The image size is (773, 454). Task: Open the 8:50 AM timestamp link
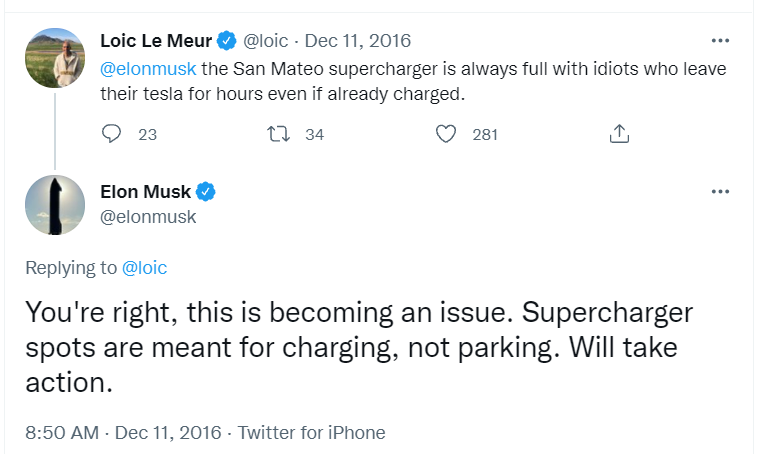point(62,433)
